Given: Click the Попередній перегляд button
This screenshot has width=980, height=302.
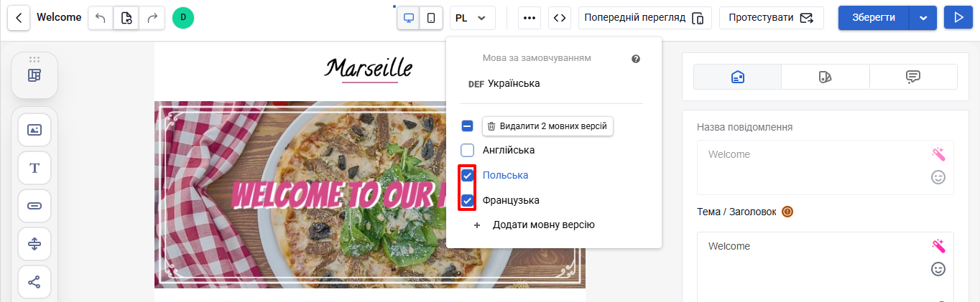Looking at the screenshot, I should point(644,18).
